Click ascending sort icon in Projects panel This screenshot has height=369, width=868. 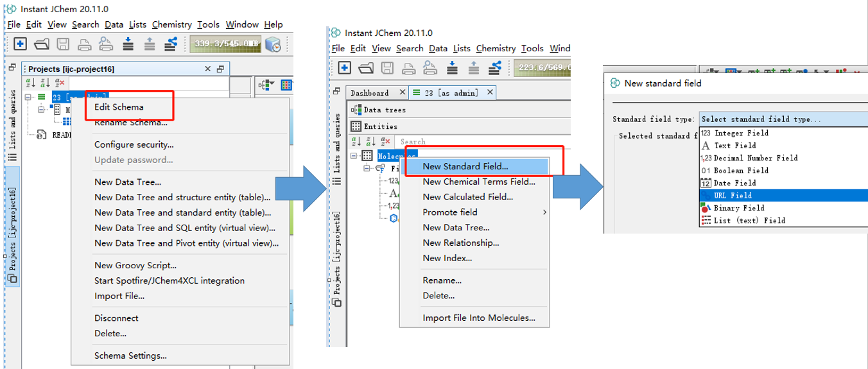point(31,83)
